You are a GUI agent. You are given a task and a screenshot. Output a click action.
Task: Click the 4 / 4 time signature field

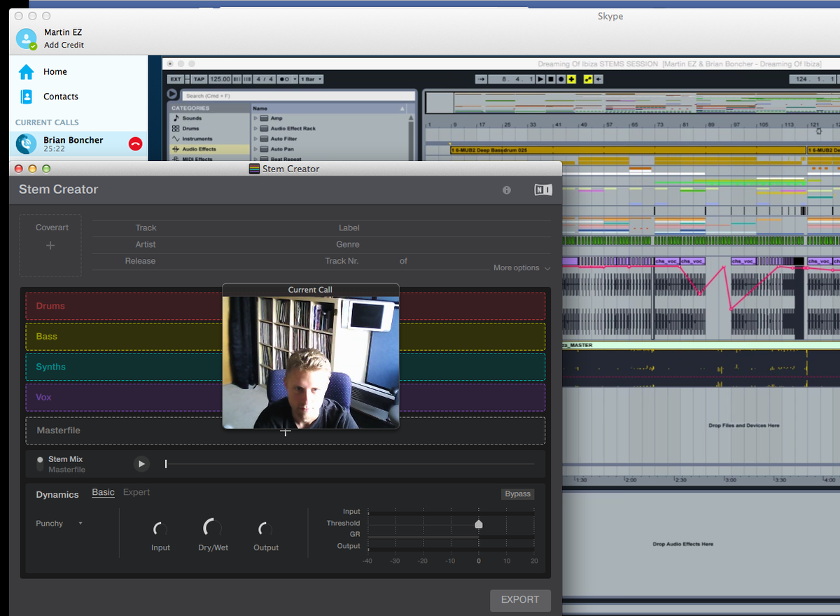point(265,79)
